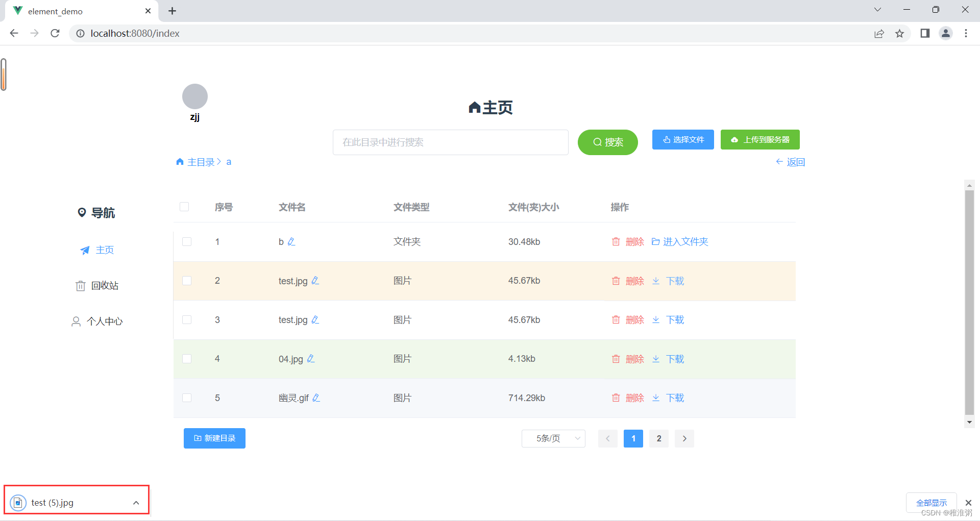Click the search magnifier icon on 搜索 button
This screenshot has height=521, width=980.
click(598, 142)
